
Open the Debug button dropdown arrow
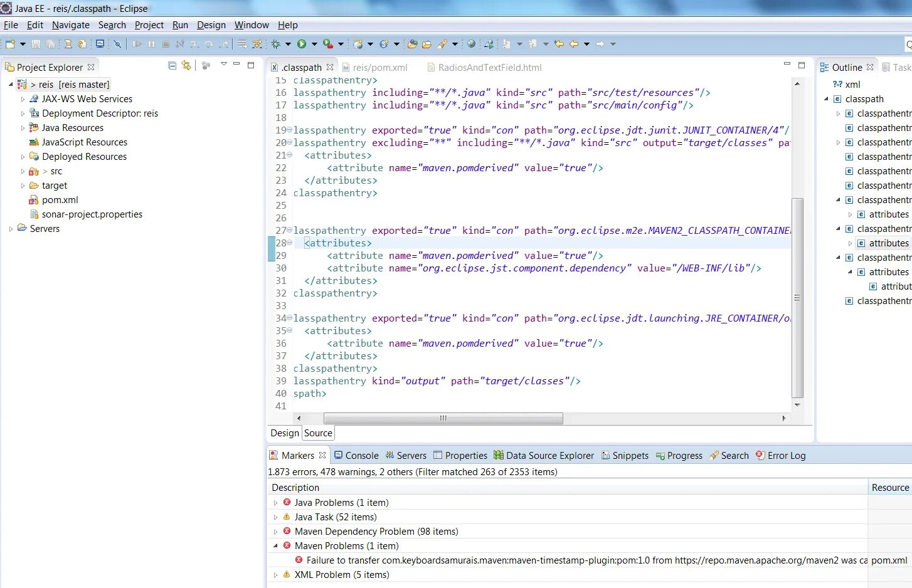(x=288, y=44)
